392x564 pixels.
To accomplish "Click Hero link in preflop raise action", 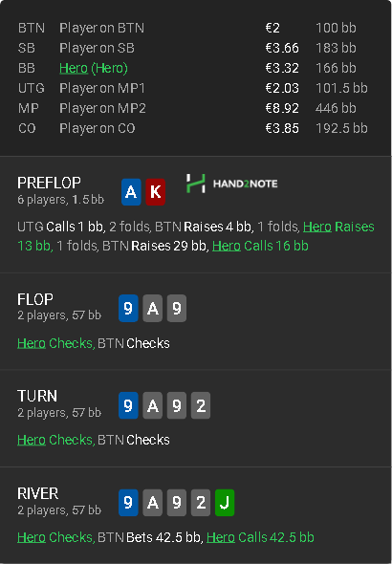I will pyautogui.click(x=317, y=227).
